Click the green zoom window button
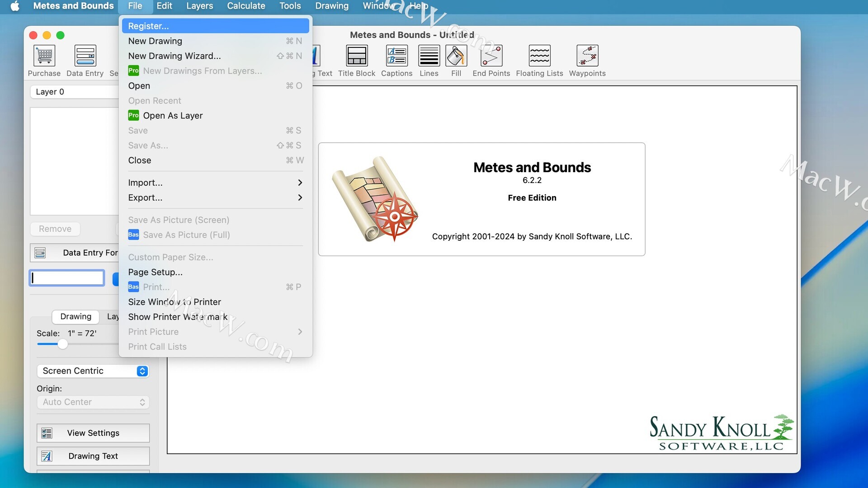 click(x=60, y=35)
